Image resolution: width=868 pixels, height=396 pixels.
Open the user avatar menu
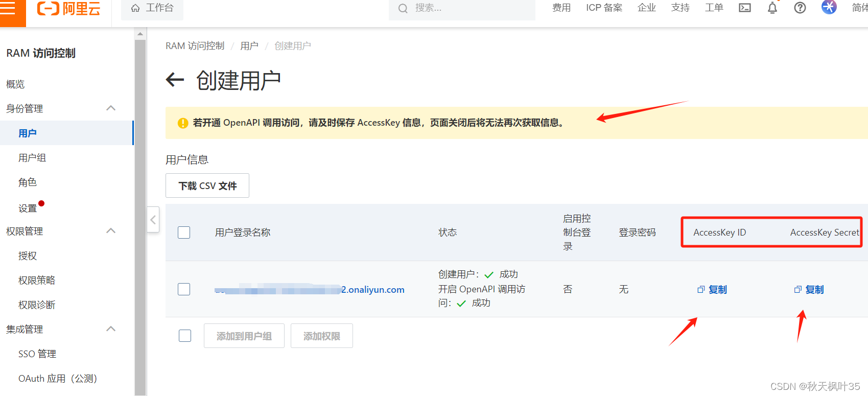pos(829,7)
